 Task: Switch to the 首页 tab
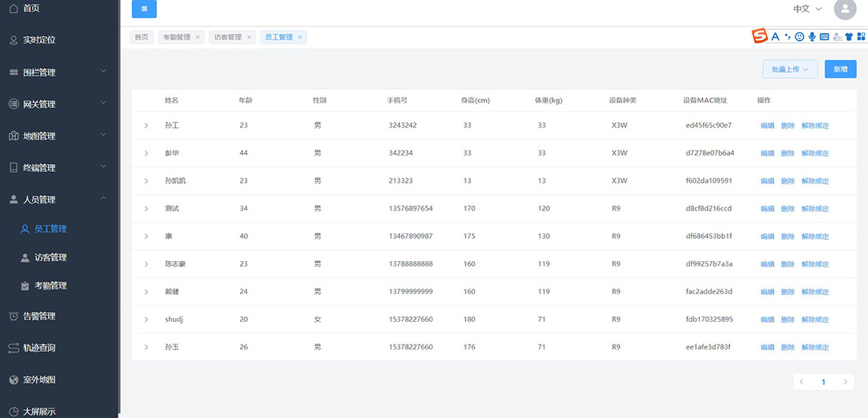[x=142, y=38]
